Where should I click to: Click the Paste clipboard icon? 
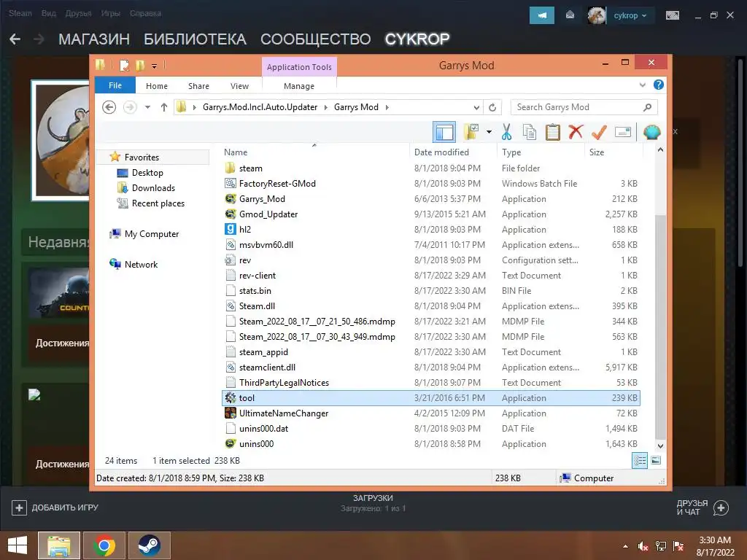[553, 132]
